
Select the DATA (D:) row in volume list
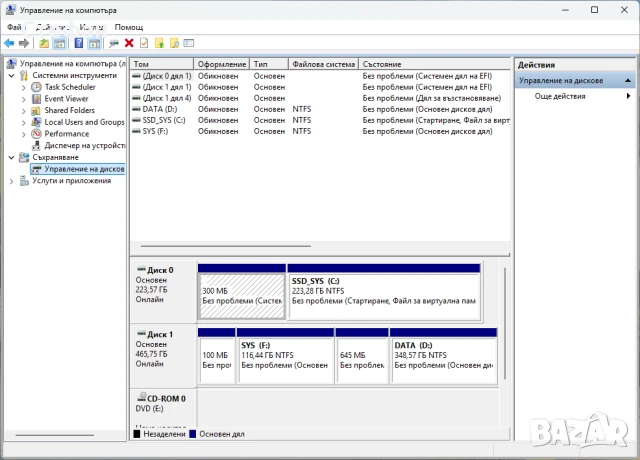(x=158, y=109)
